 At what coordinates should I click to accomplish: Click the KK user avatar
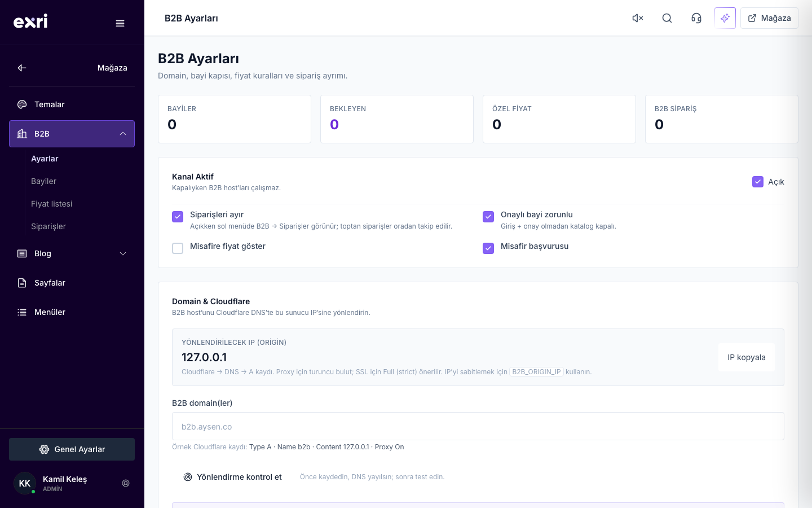click(x=25, y=483)
